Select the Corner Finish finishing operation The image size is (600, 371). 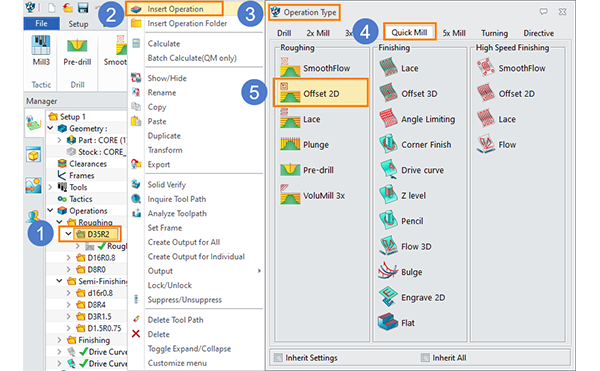pos(415,144)
